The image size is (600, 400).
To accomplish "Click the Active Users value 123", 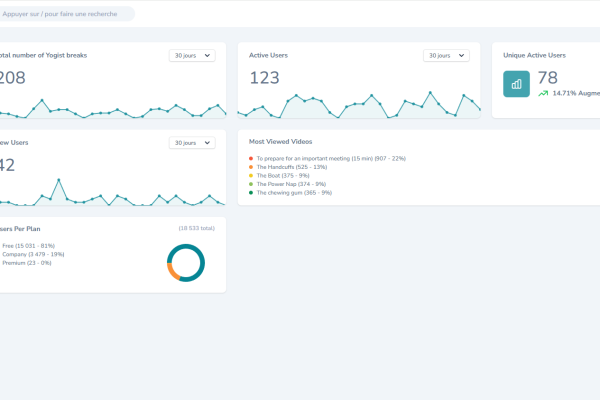I will click(x=264, y=78).
